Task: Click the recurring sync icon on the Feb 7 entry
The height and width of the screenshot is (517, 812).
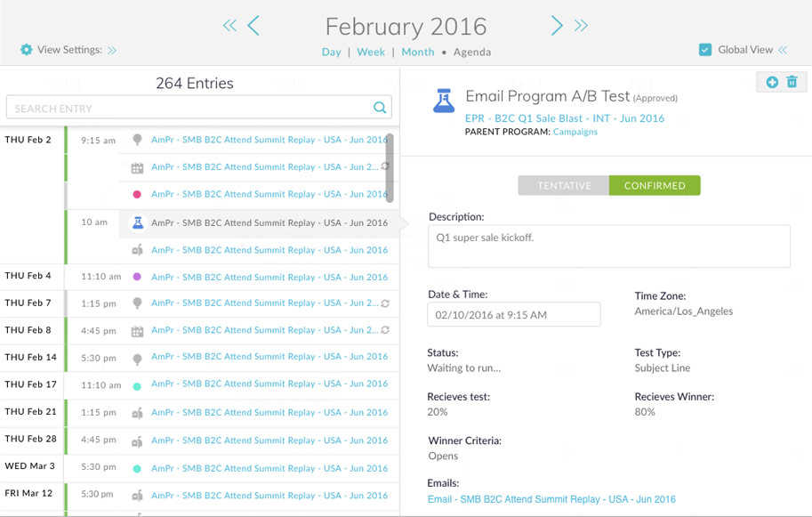Action: (385, 303)
